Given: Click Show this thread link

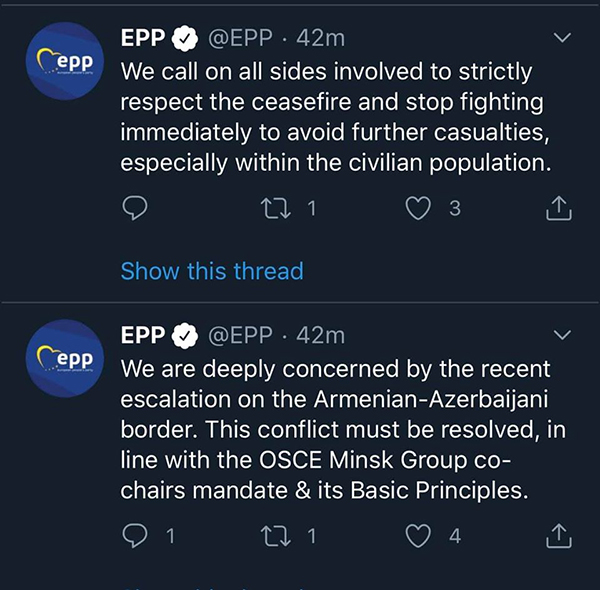Looking at the screenshot, I should pos(212,271).
